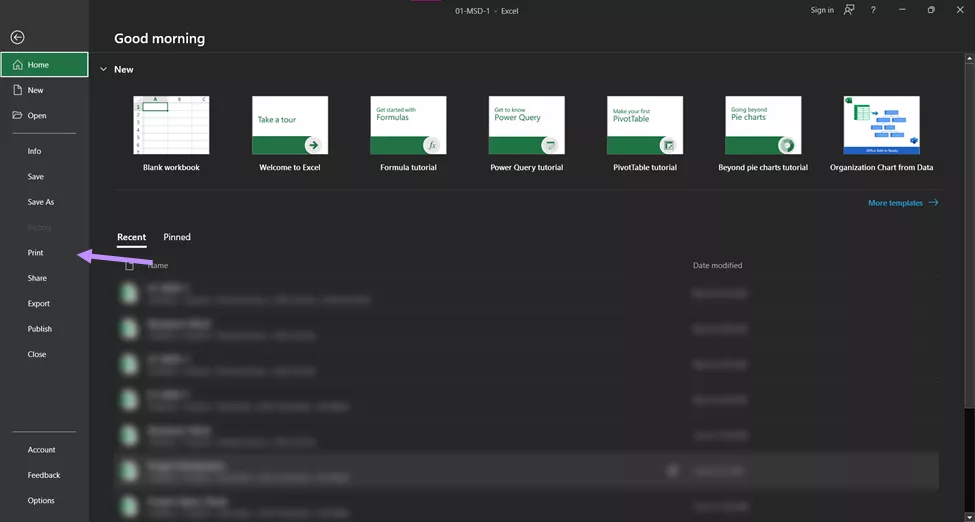This screenshot has width=975, height=522.
Task: Collapse the New section chevron
Action: coord(103,70)
